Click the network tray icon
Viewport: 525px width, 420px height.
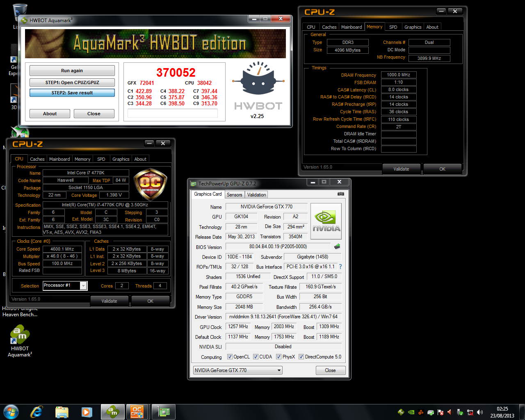[470, 412]
